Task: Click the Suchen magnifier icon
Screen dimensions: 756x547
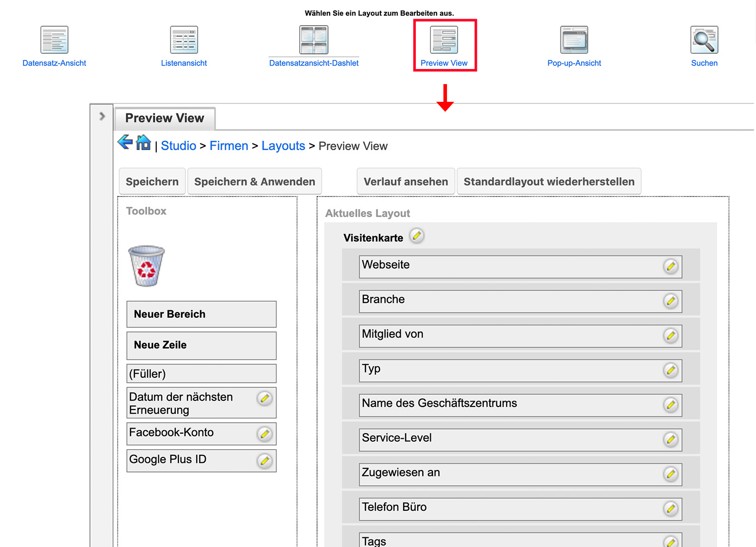Action: pos(704,40)
